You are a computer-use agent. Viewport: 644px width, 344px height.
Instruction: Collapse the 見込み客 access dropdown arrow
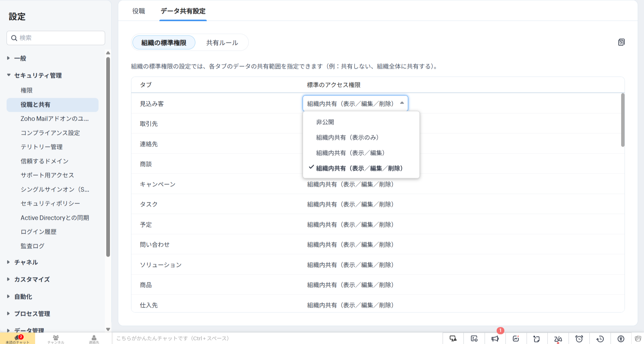coord(402,103)
